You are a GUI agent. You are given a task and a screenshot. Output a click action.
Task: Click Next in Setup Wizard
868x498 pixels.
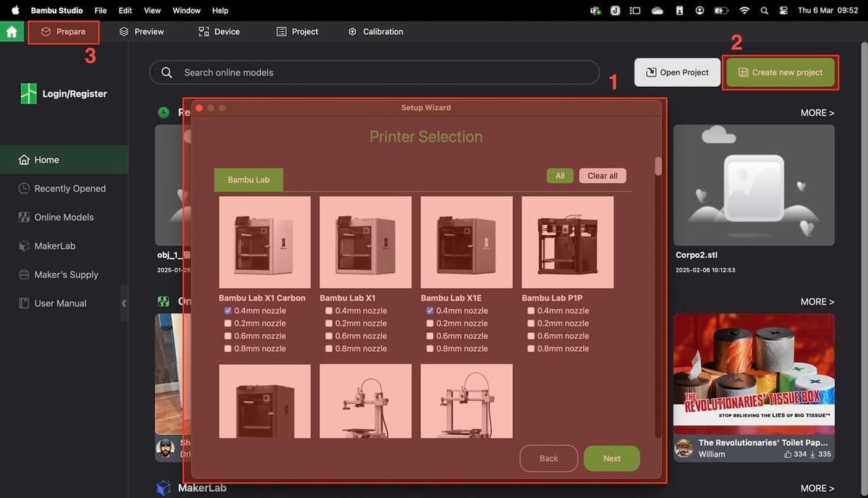pos(611,458)
